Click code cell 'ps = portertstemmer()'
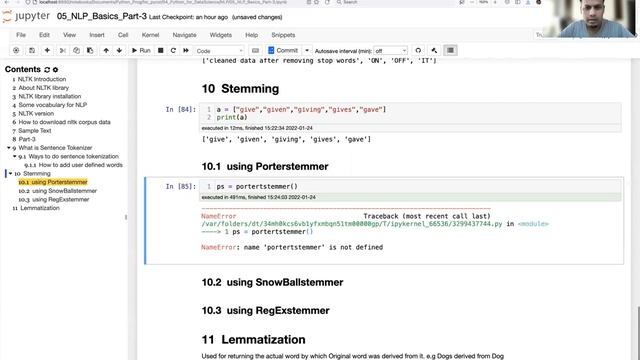640x360 pixels. (410, 187)
